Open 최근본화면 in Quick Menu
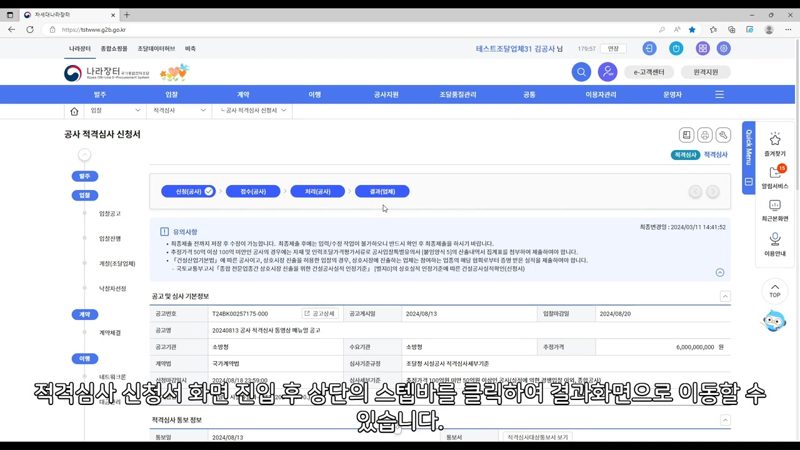This screenshot has height=450, width=800. pos(775,210)
